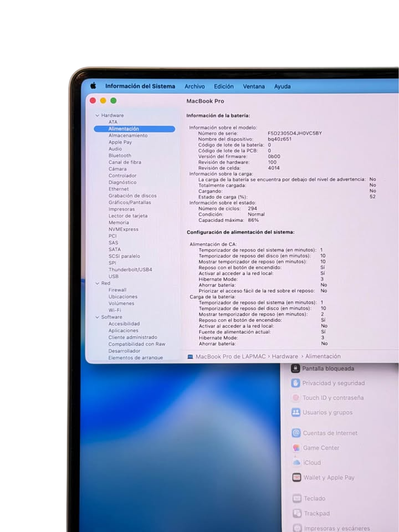Click Trackpad icon in Settings sidebar
Screen dimensions: 399x532
point(297,513)
